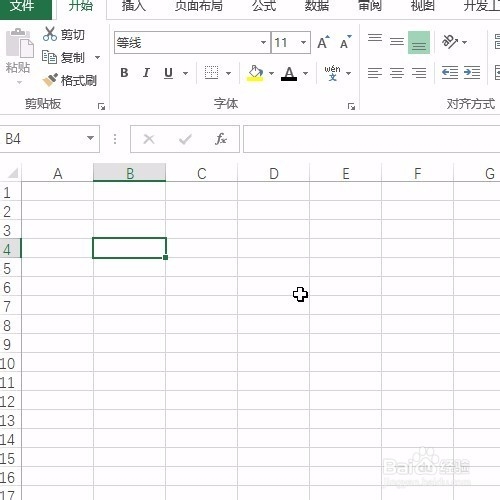
Task: Click the Cut (剪切) scissors button
Action: click(x=63, y=34)
